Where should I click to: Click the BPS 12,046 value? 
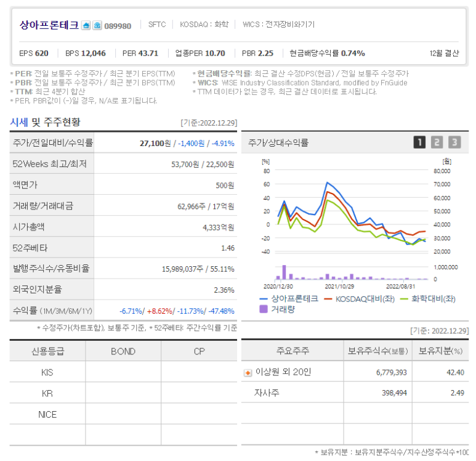pyautogui.click(x=86, y=54)
